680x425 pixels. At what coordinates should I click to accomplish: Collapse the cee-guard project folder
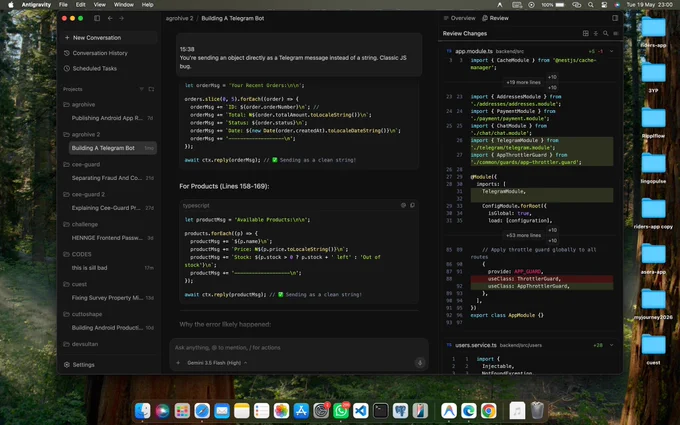[x=82, y=164]
